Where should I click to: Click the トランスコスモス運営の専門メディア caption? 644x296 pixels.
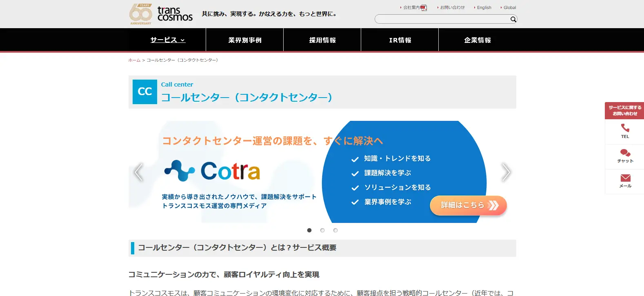click(214, 206)
